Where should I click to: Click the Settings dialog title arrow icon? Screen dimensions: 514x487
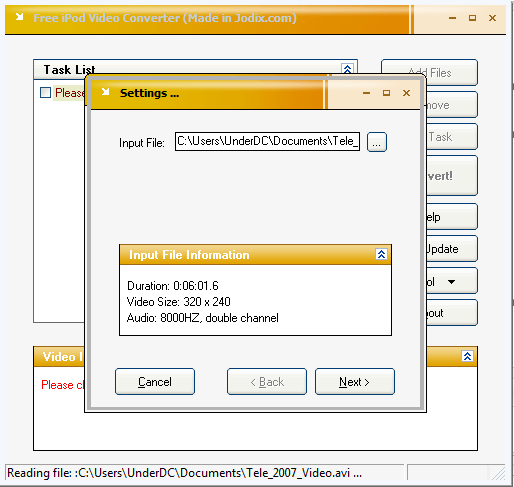105,92
